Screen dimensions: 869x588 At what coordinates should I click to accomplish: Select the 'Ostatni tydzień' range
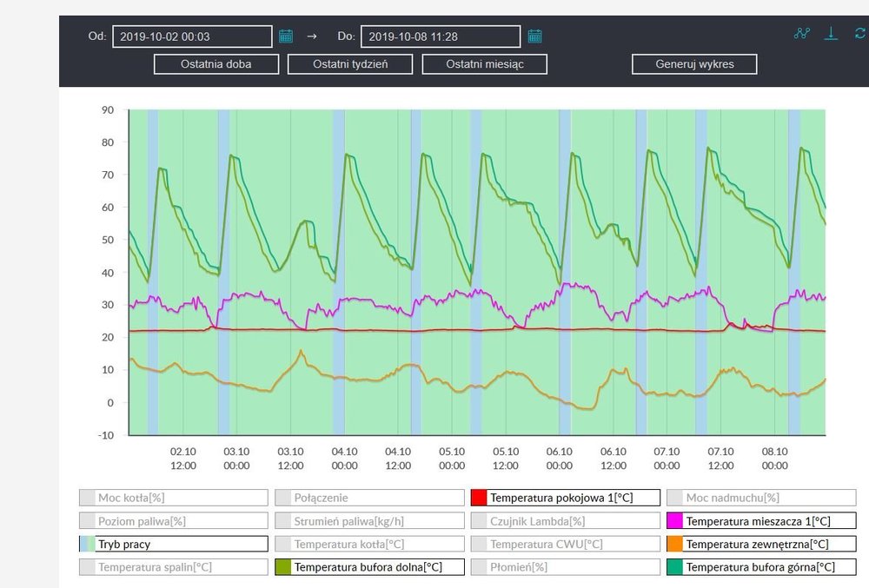tap(350, 64)
